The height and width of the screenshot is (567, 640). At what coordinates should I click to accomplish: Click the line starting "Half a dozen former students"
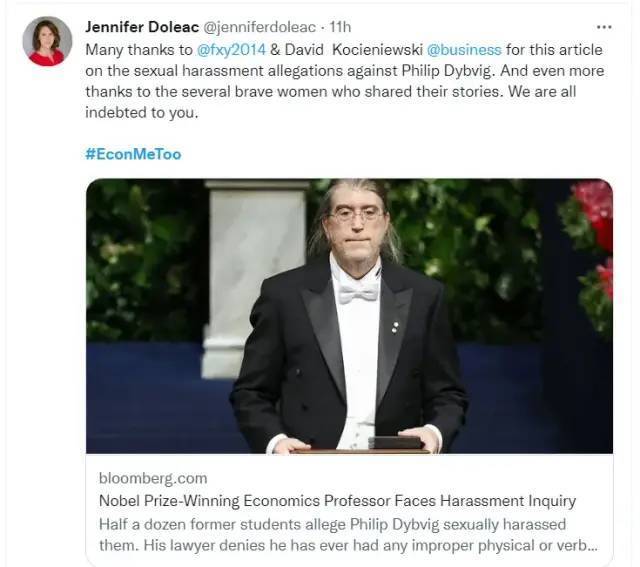[332, 524]
